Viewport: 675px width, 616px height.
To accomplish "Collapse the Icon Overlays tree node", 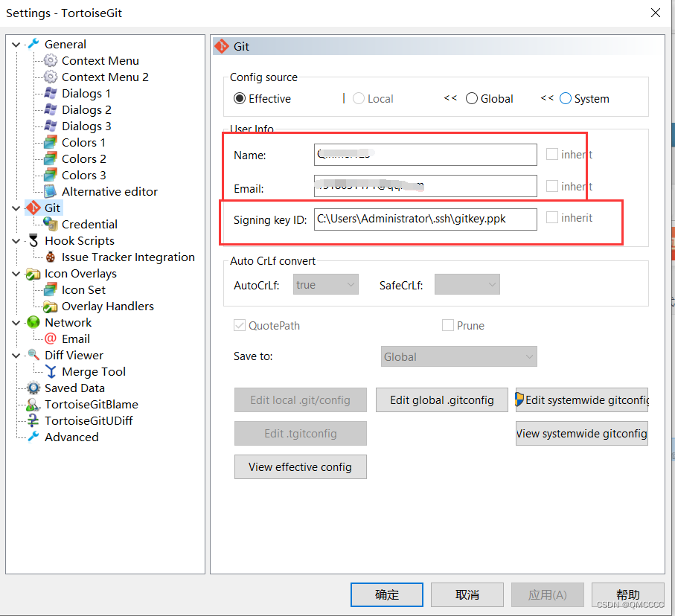I will (16, 273).
